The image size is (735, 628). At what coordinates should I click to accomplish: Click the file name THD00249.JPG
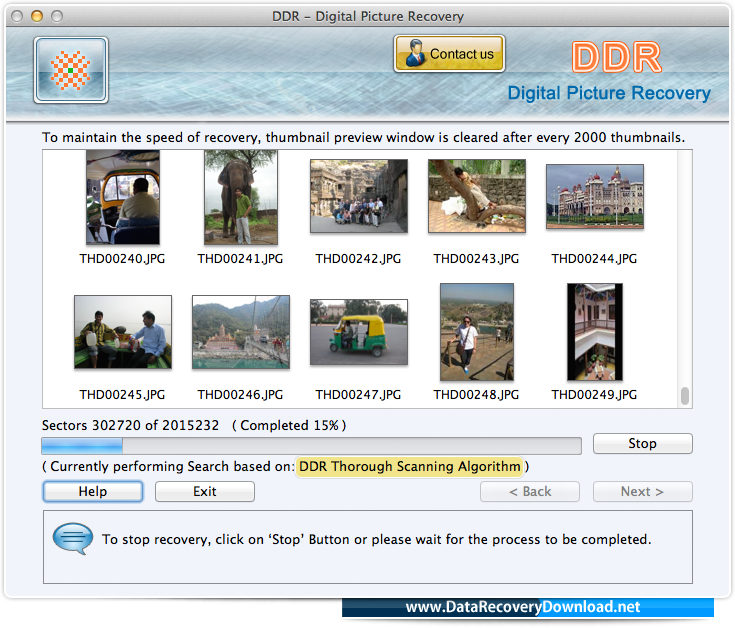click(594, 395)
